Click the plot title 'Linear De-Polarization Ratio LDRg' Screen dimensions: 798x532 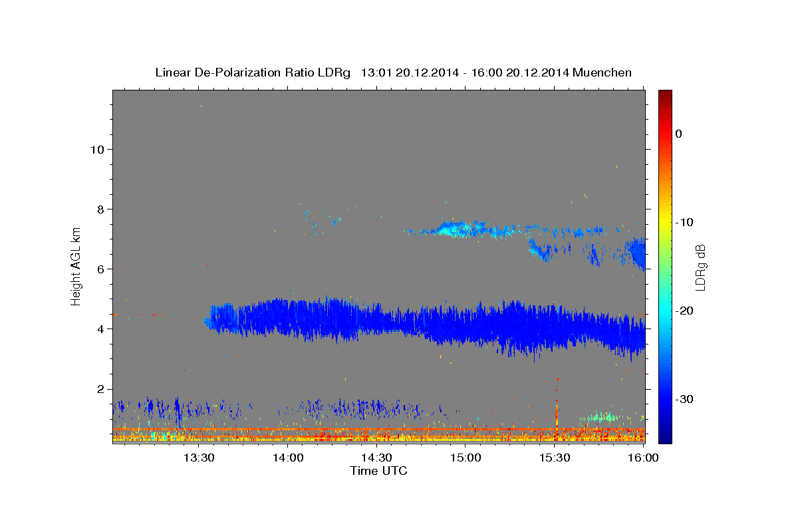(x=252, y=72)
